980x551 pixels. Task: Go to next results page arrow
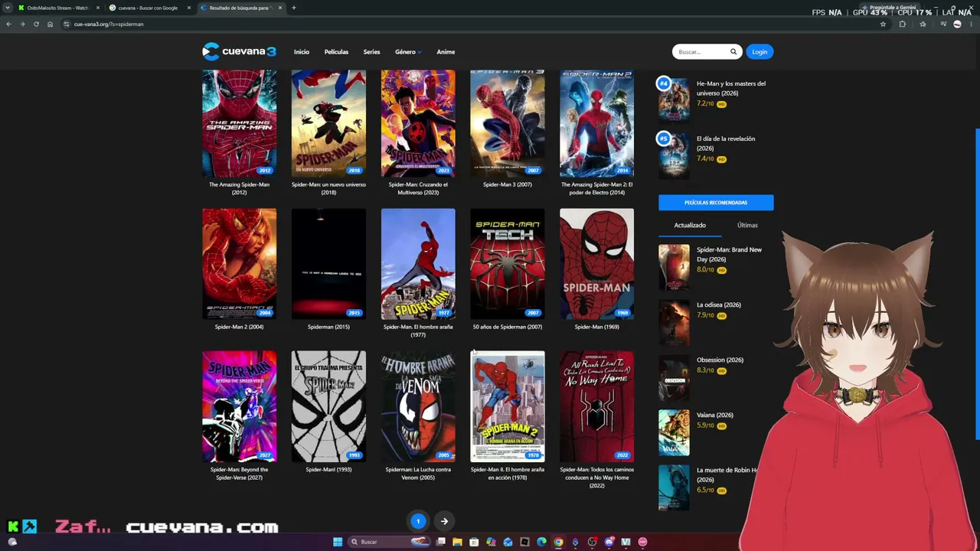(x=444, y=521)
